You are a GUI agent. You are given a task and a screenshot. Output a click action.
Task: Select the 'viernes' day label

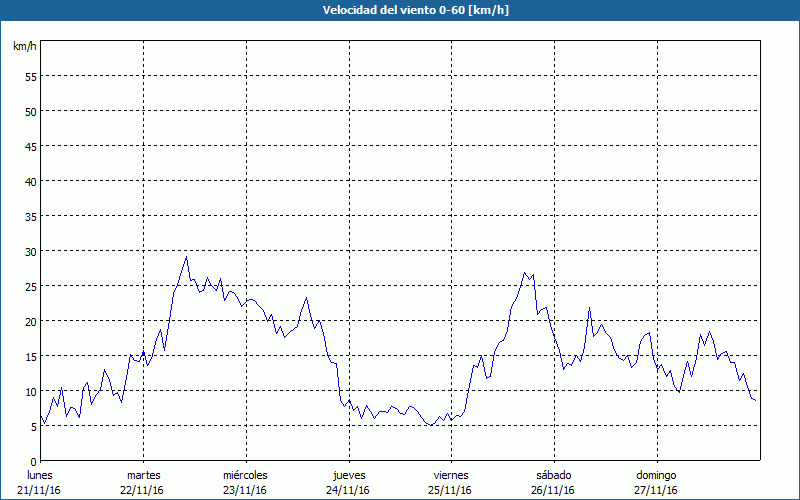tap(450, 475)
